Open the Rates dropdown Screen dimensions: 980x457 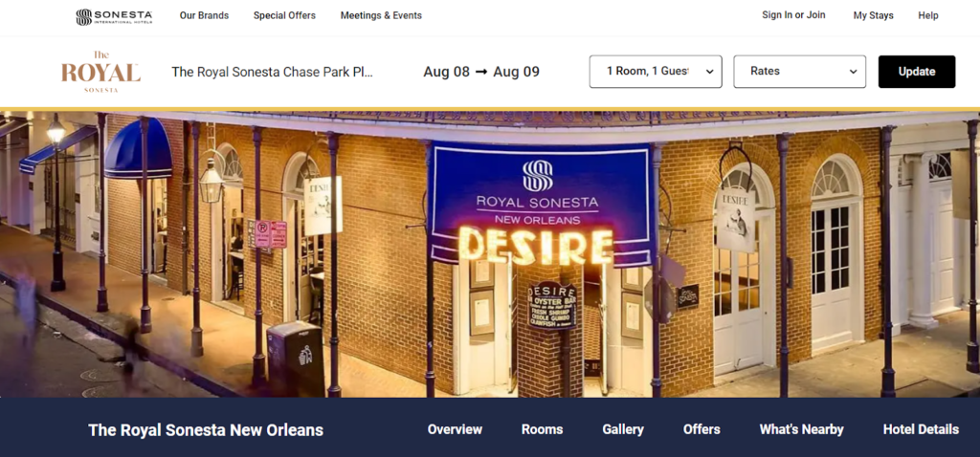(x=799, y=72)
